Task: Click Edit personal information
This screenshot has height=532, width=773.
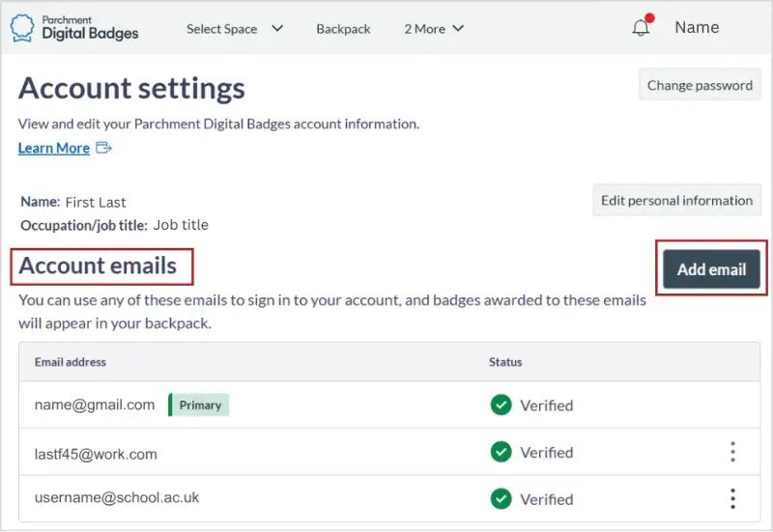Action: 676,200
